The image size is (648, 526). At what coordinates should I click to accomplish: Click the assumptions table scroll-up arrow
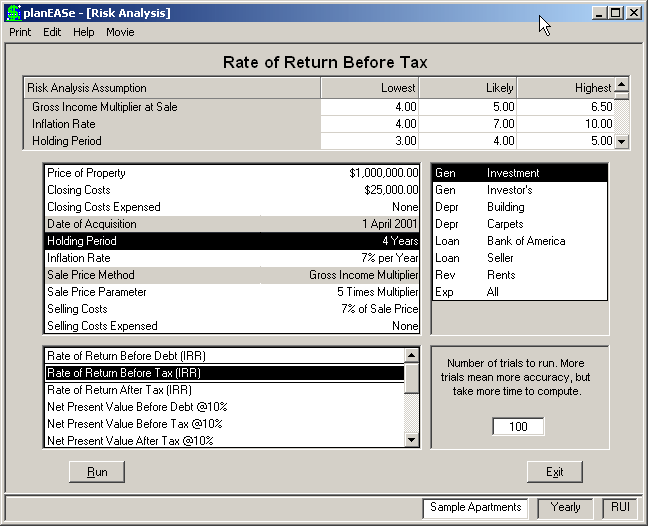coord(621,86)
